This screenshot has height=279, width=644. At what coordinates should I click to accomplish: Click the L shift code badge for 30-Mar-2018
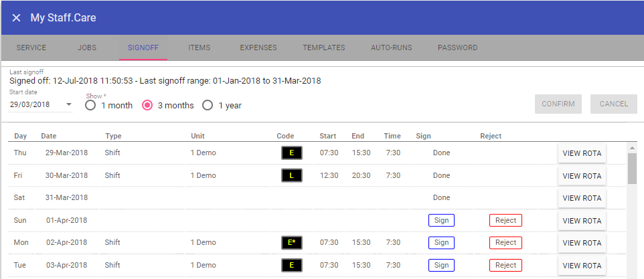click(291, 175)
